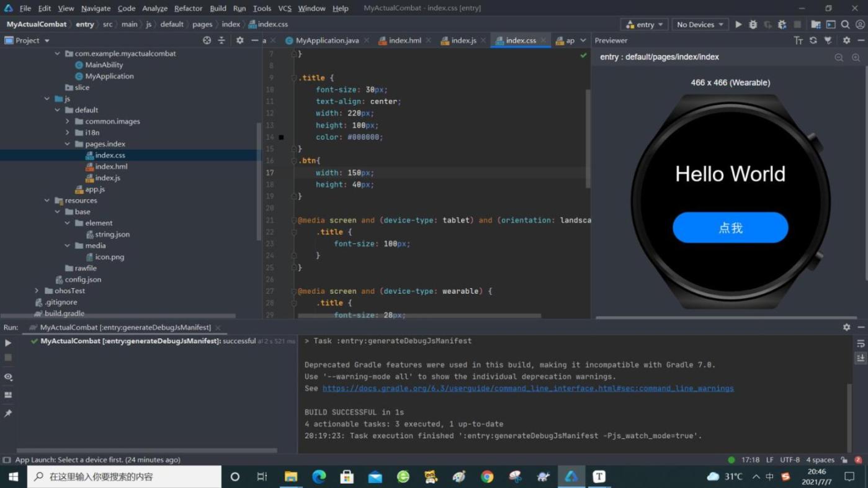Click the Debug bug icon in toolbar

pos(753,25)
